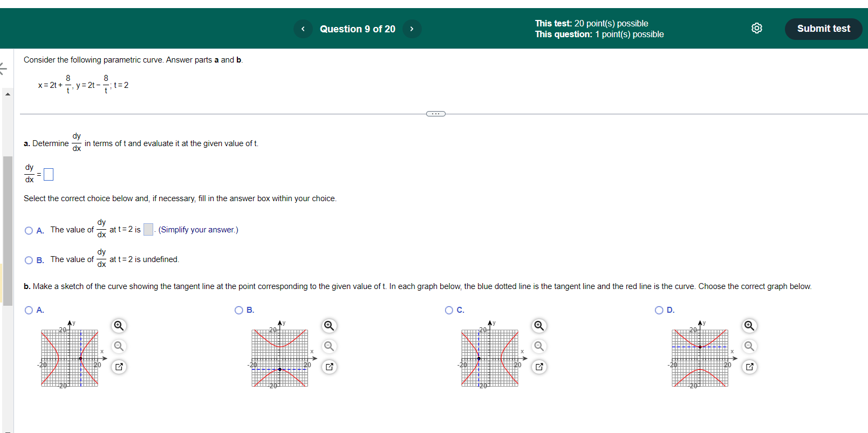Click the dy/dx answer input box
Image resolution: width=868 pixels, height=433 pixels.
tap(49, 174)
